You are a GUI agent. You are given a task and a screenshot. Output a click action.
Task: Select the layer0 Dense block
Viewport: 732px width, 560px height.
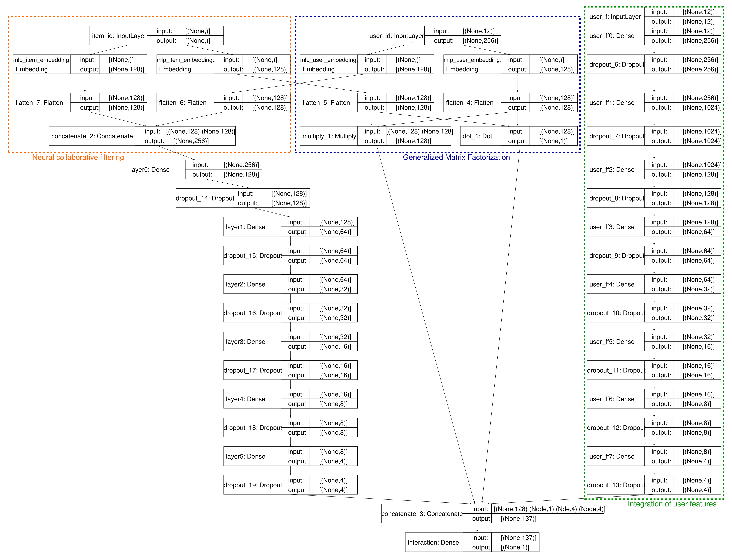[x=150, y=170]
